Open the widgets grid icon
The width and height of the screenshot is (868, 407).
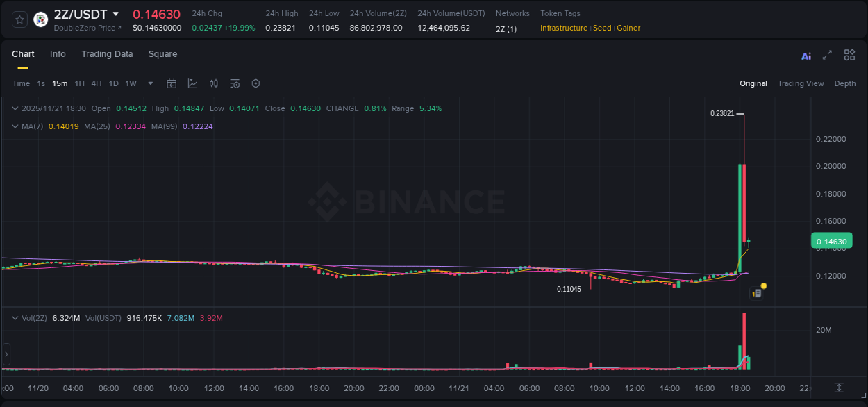(x=849, y=55)
